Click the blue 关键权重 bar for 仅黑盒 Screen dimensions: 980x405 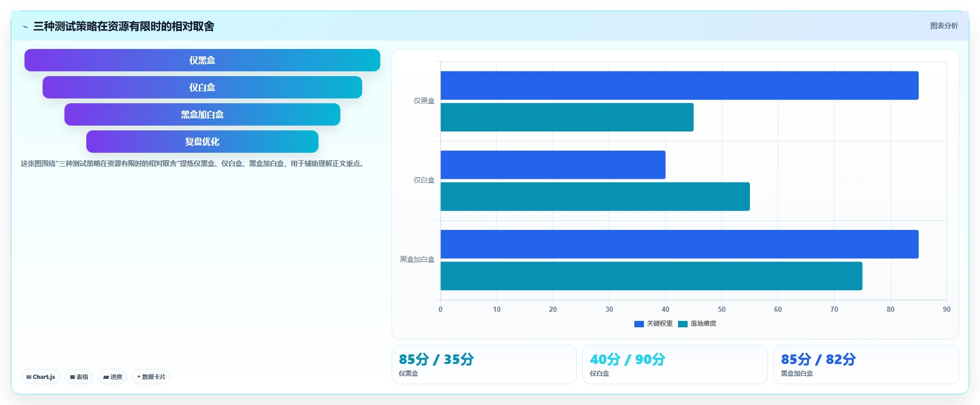(680, 86)
